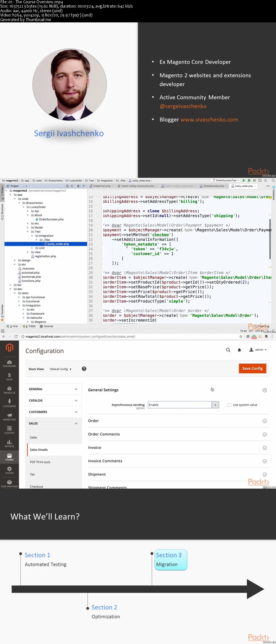
Task: Open Find Partners in Magento sidebar
Action: [9, 484]
